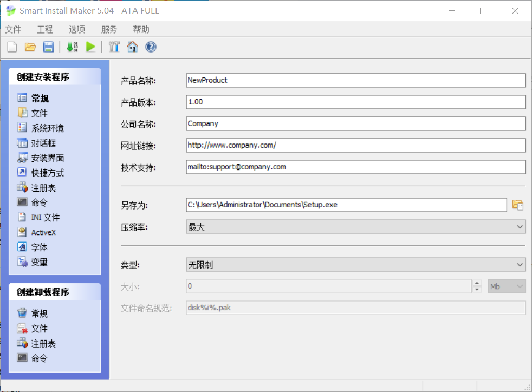
Task: Open 文件 under 创建卸载程序
Action: point(32,328)
